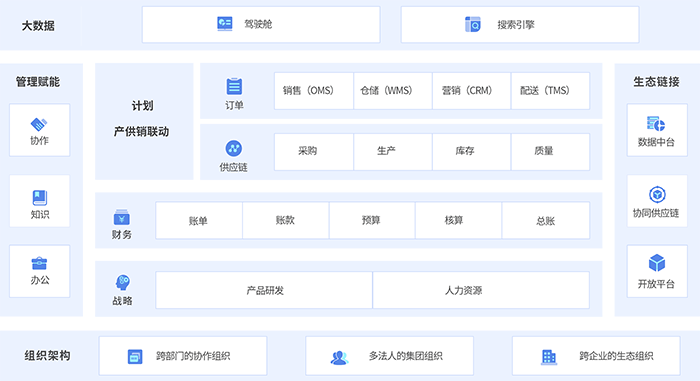
Task: Click the 供应链 label text
Action: 233,167
